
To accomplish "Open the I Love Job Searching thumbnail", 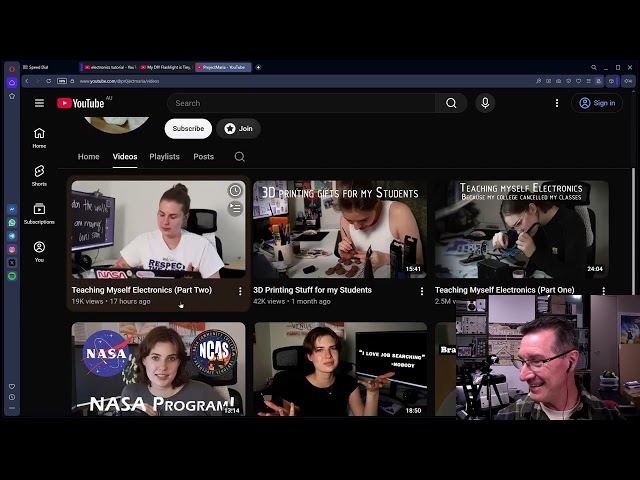I will [x=340, y=369].
